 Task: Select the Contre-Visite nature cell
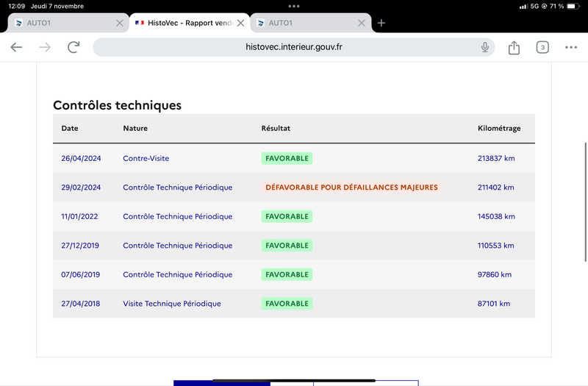pos(146,158)
